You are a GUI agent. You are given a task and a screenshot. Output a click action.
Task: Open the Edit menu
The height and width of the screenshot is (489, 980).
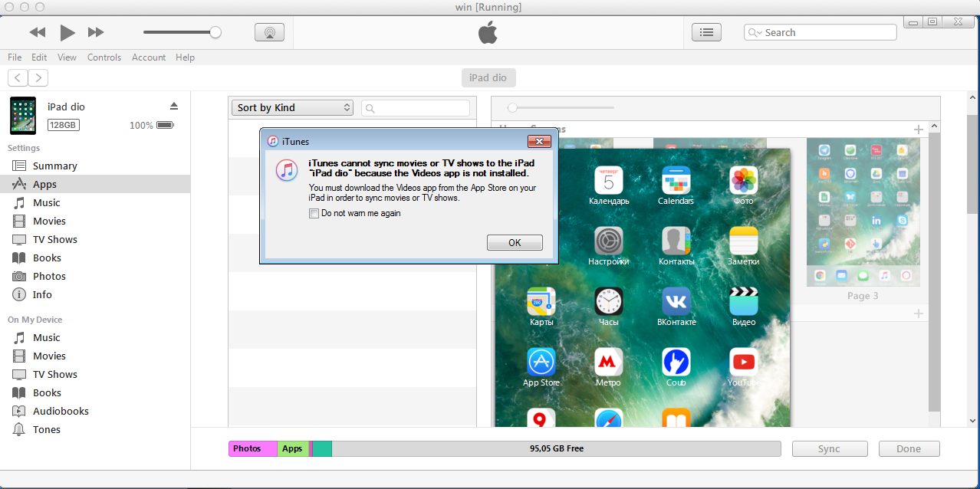pyautogui.click(x=39, y=57)
